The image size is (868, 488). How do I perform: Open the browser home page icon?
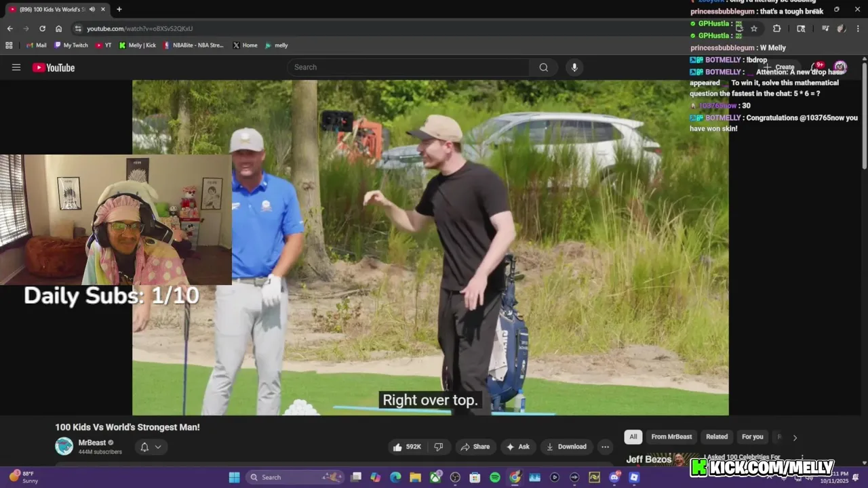tap(58, 28)
